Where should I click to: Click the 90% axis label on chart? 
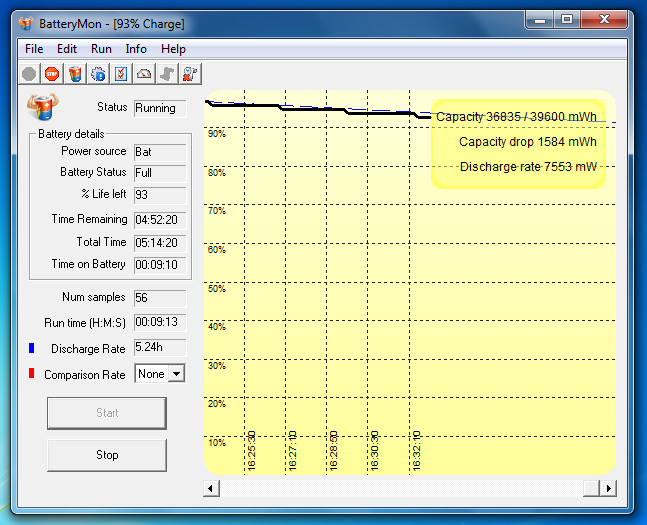pyautogui.click(x=217, y=134)
